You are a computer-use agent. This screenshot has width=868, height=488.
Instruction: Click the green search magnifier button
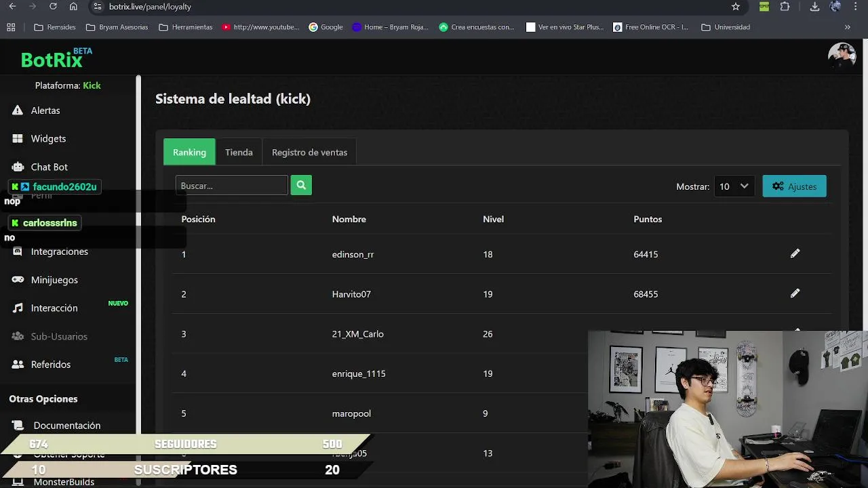(x=301, y=185)
